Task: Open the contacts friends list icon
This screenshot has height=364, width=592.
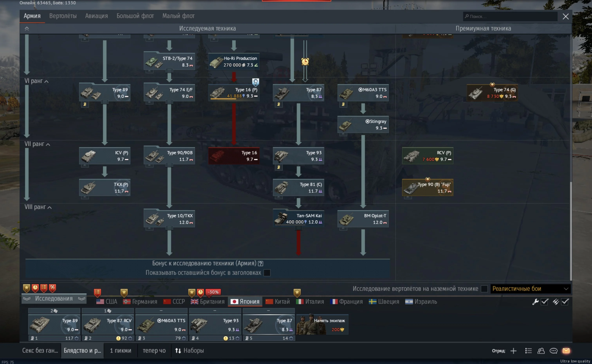Action: coord(541,351)
